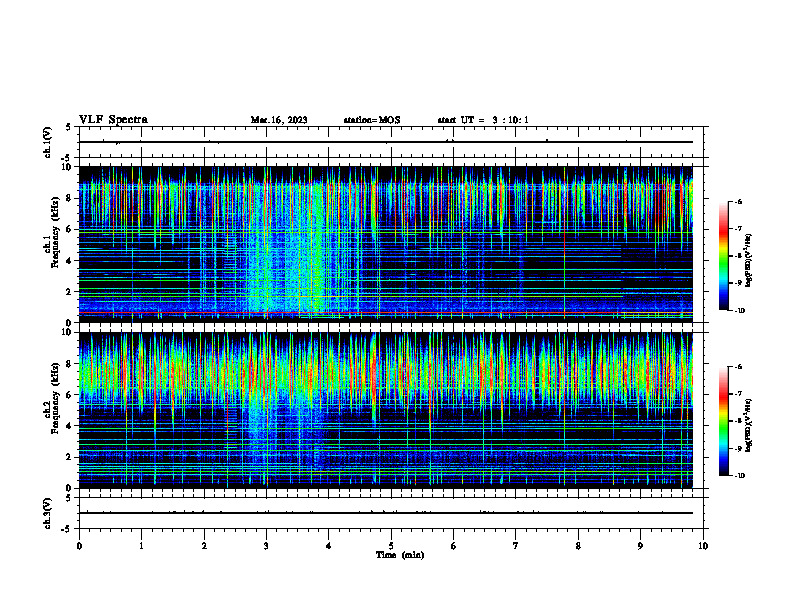Click the ch.2 color bar log(PSD) label
This screenshot has height=612, width=792.
pyautogui.click(x=749, y=425)
